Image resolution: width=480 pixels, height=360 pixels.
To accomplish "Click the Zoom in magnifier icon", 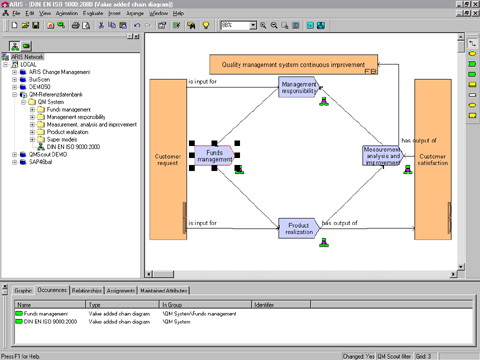I will pos(263,25).
